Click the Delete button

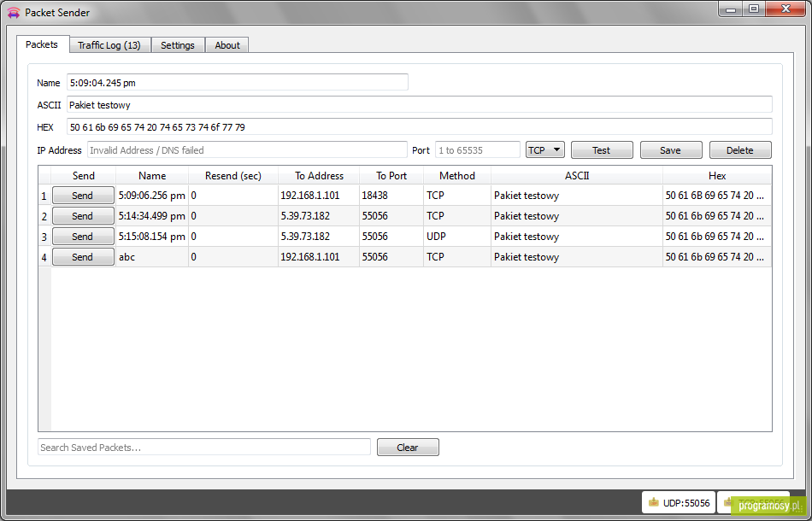pyautogui.click(x=740, y=150)
